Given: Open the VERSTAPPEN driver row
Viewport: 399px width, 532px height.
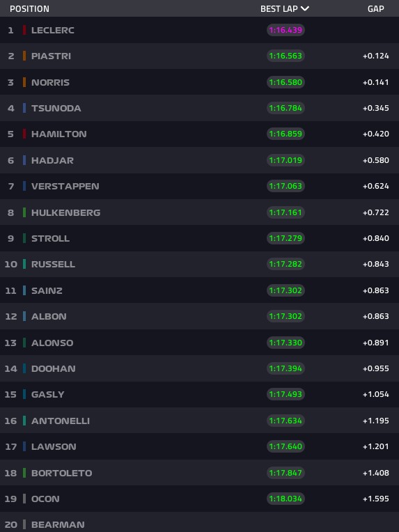Looking at the screenshot, I should click(199, 186).
